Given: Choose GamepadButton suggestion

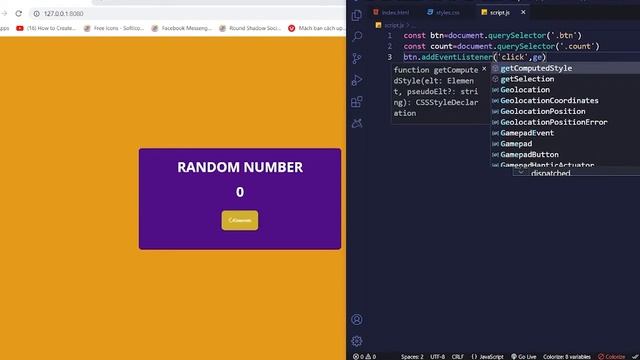Looking at the screenshot, I should [x=565, y=155].
